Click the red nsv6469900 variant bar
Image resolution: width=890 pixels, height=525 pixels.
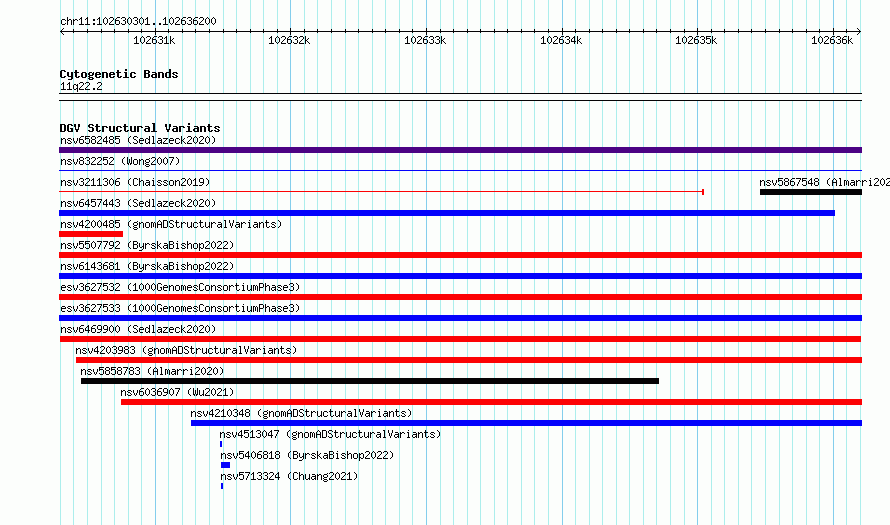tap(460, 339)
